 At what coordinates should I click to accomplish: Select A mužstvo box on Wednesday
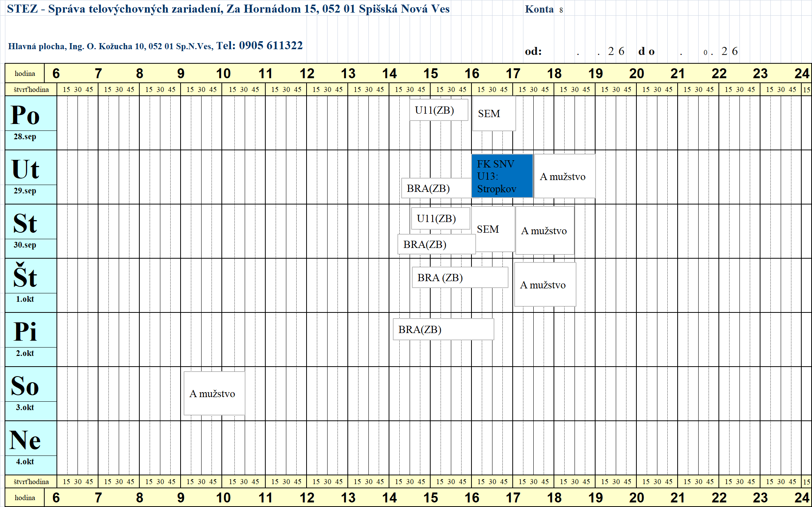[545, 230]
